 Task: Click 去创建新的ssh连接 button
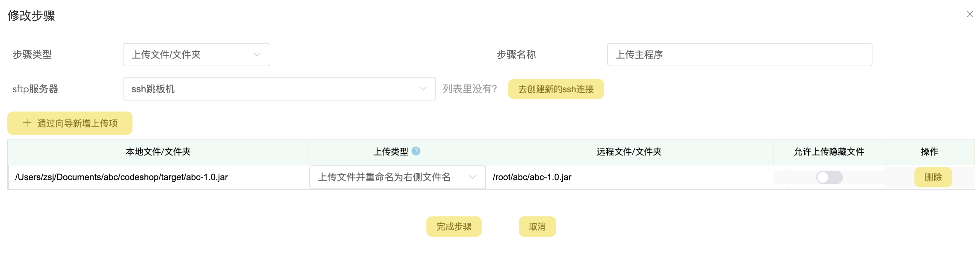[556, 89]
